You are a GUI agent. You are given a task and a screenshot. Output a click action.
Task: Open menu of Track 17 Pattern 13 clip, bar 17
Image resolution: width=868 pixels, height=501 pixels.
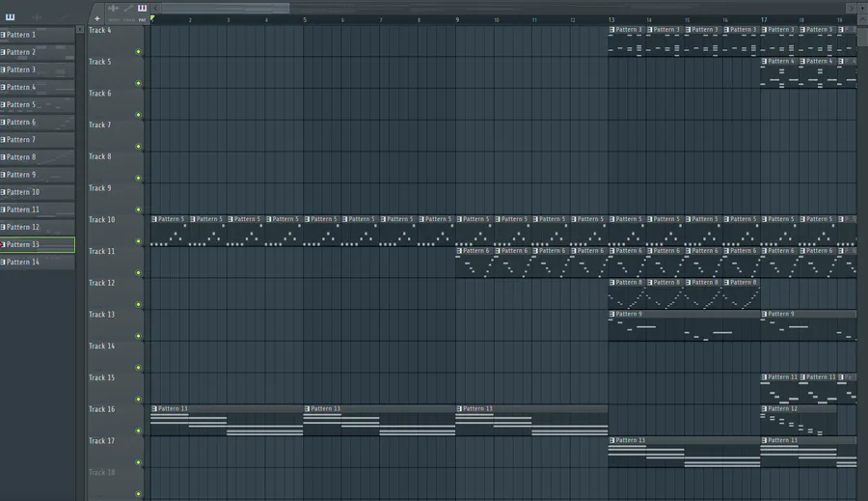tap(765, 440)
